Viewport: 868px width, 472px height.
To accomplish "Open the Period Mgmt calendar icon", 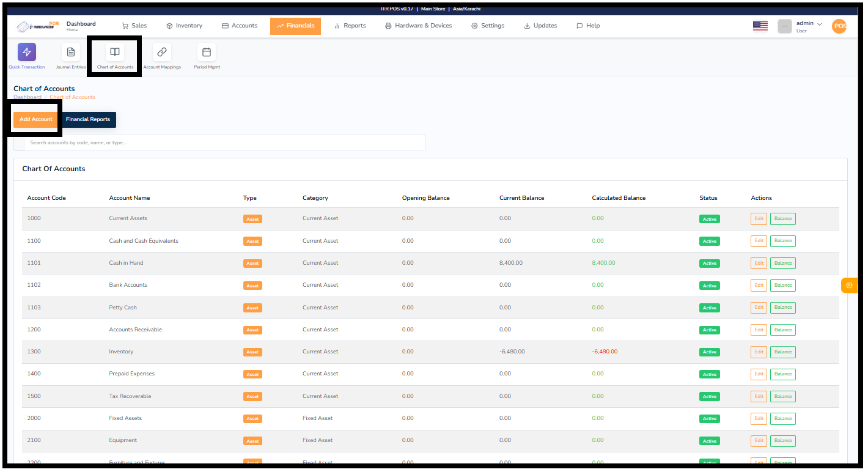I will pos(207,53).
